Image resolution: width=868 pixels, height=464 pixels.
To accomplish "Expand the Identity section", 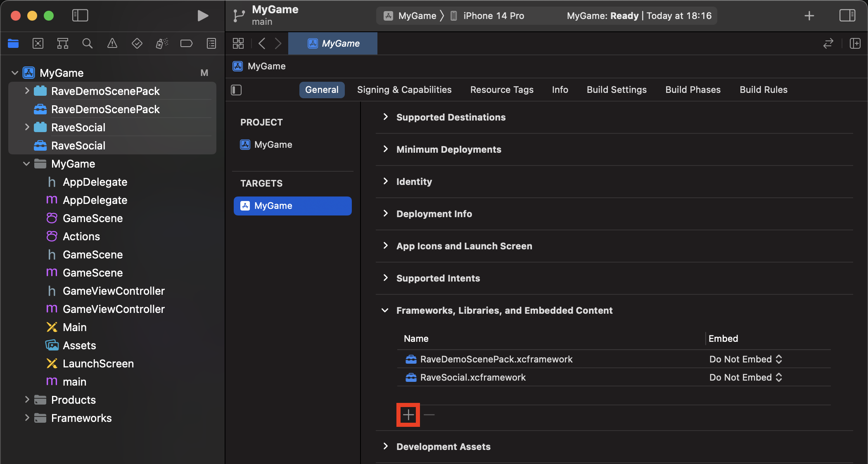I will tap(385, 181).
